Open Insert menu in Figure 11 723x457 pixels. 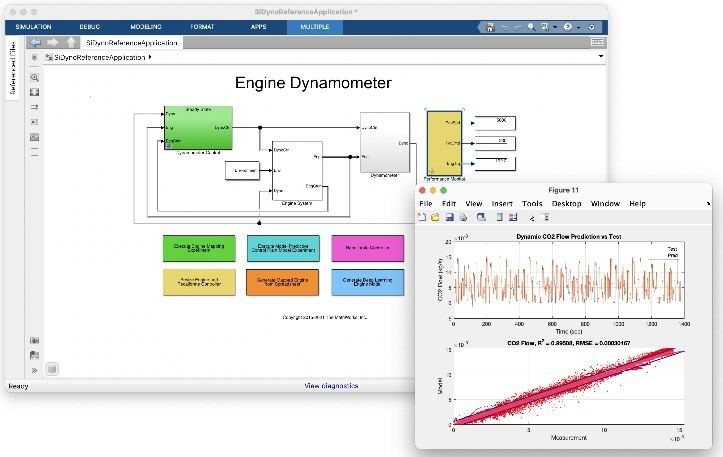(x=502, y=203)
